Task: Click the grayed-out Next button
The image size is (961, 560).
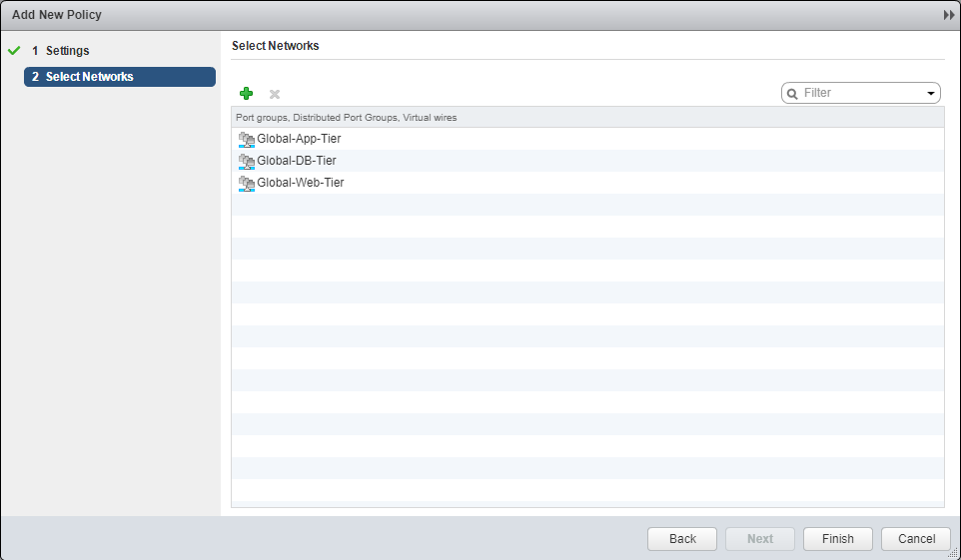Action: click(x=760, y=539)
